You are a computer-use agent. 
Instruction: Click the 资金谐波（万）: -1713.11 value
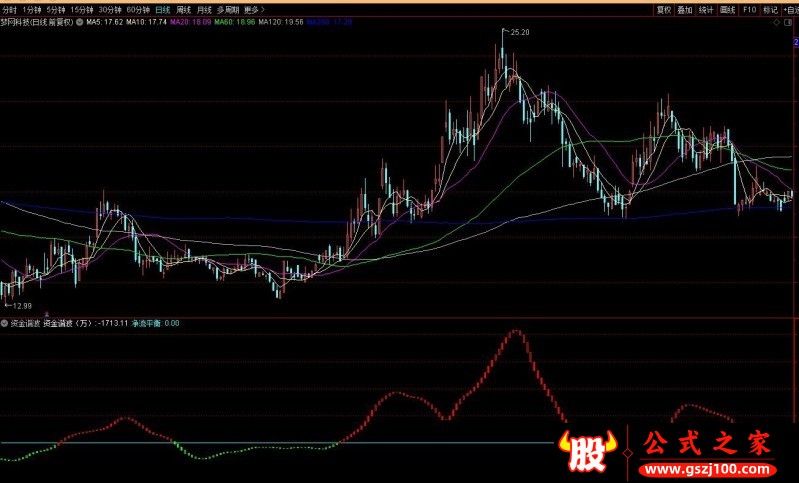pos(86,323)
